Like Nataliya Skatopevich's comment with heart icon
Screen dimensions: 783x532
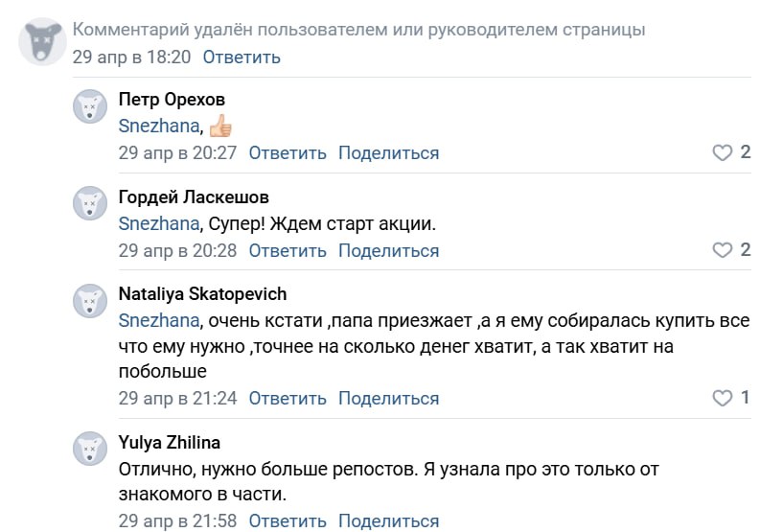[722, 398]
